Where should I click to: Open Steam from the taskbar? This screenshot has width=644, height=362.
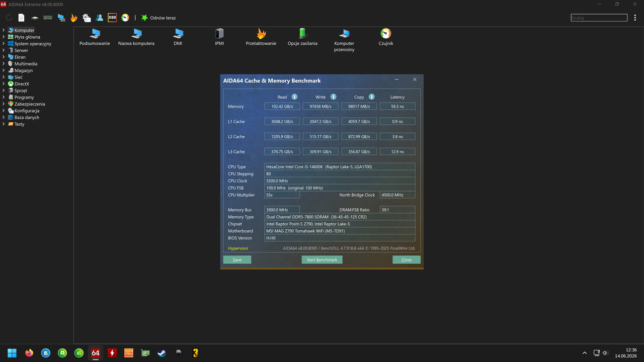point(162,353)
